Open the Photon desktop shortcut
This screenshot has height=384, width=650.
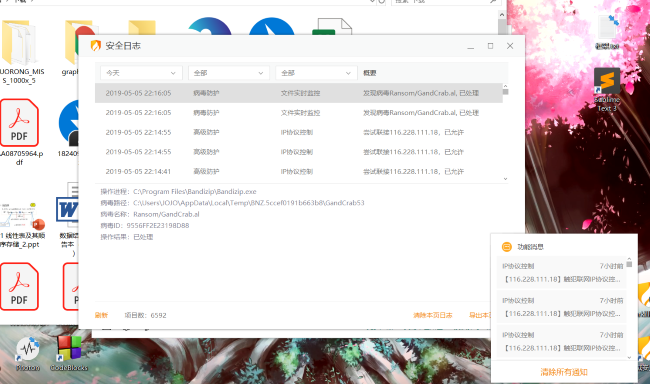point(28,354)
